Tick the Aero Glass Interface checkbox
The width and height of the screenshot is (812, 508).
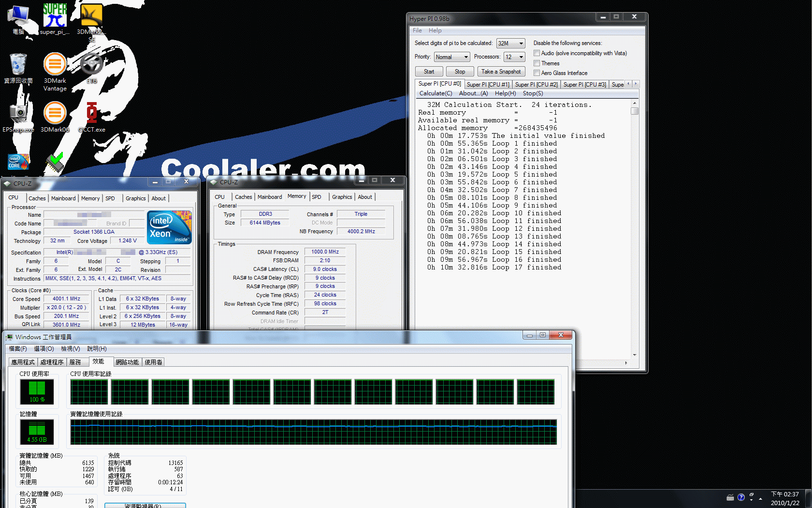536,73
